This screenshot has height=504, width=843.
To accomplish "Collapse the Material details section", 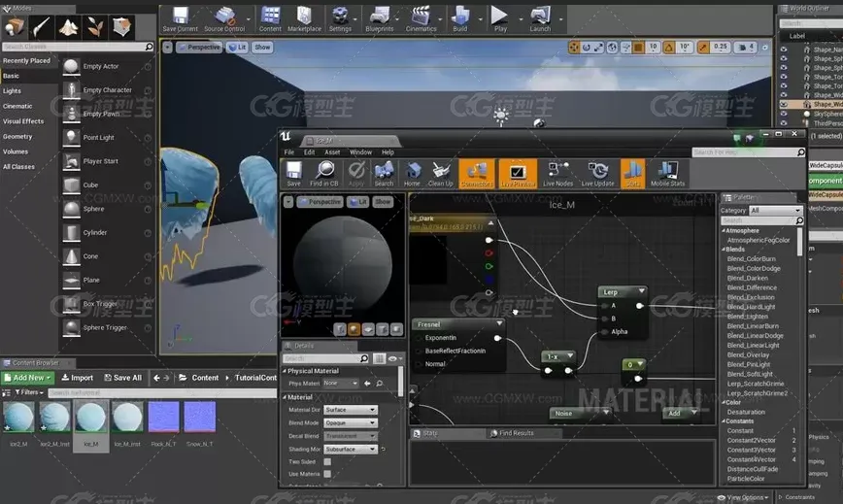I will click(285, 397).
